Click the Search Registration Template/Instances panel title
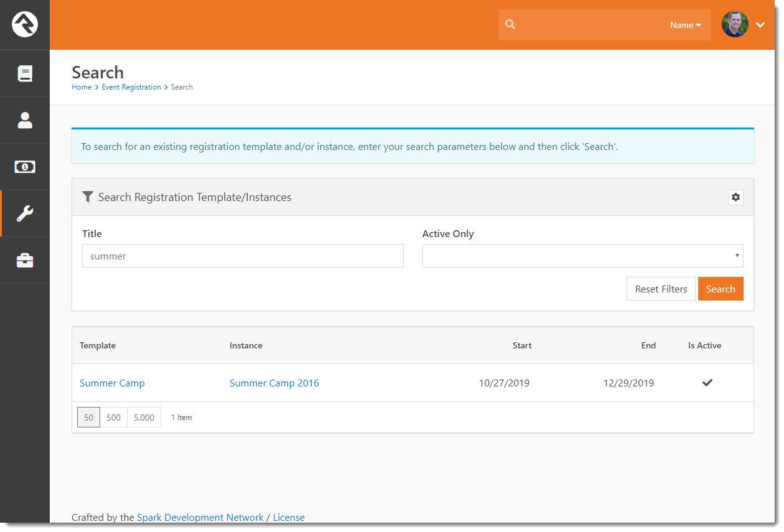 195,197
